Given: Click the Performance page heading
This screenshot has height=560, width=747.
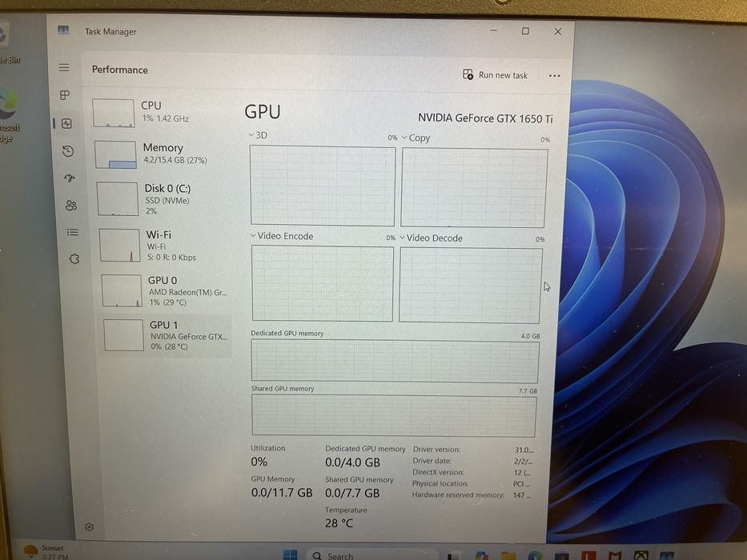Looking at the screenshot, I should pyautogui.click(x=120, y=70).
